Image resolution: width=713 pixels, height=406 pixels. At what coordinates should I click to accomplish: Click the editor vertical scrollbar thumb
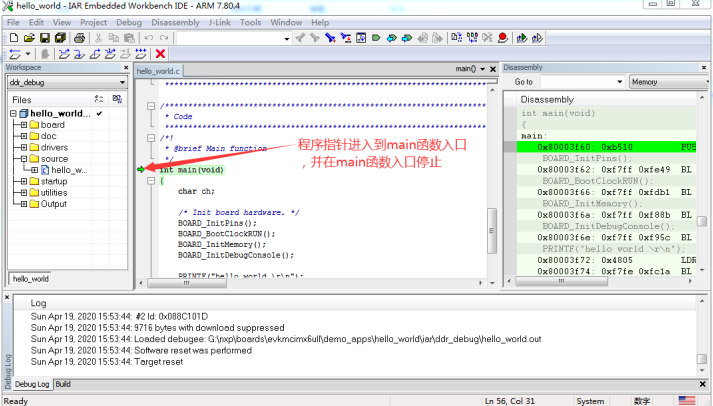tap(492, 231)
